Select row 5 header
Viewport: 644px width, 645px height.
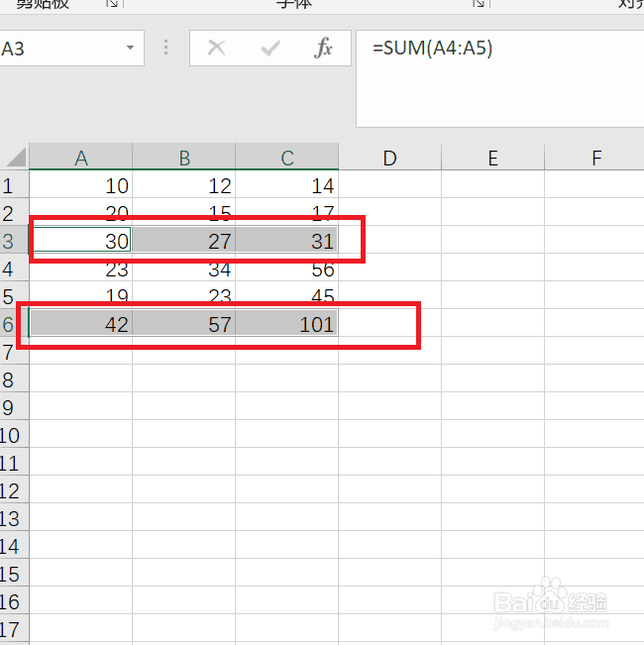[x=14, y=295]
